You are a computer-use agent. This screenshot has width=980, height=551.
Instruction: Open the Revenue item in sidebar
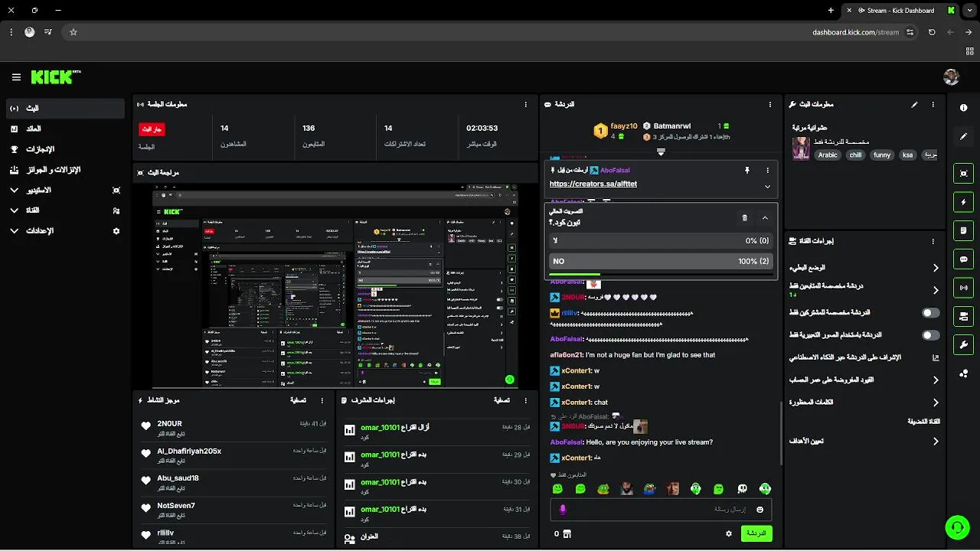click(64, 129)
